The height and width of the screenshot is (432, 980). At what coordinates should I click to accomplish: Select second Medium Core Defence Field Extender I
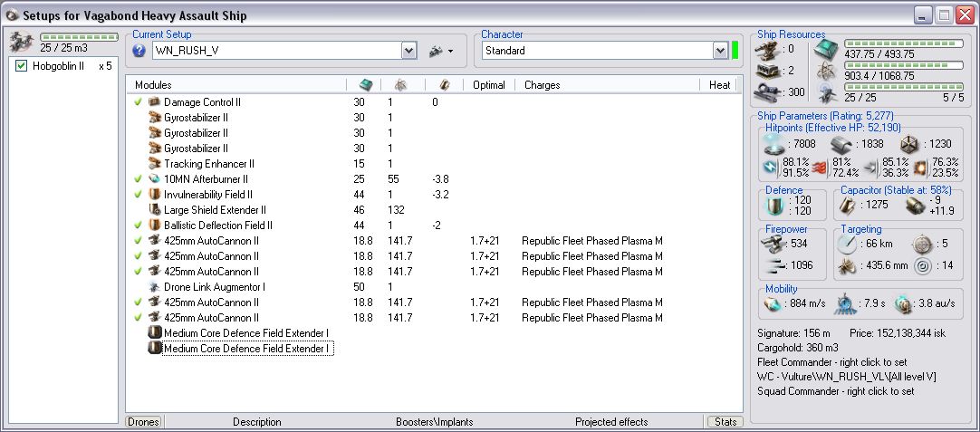[247, 348]
